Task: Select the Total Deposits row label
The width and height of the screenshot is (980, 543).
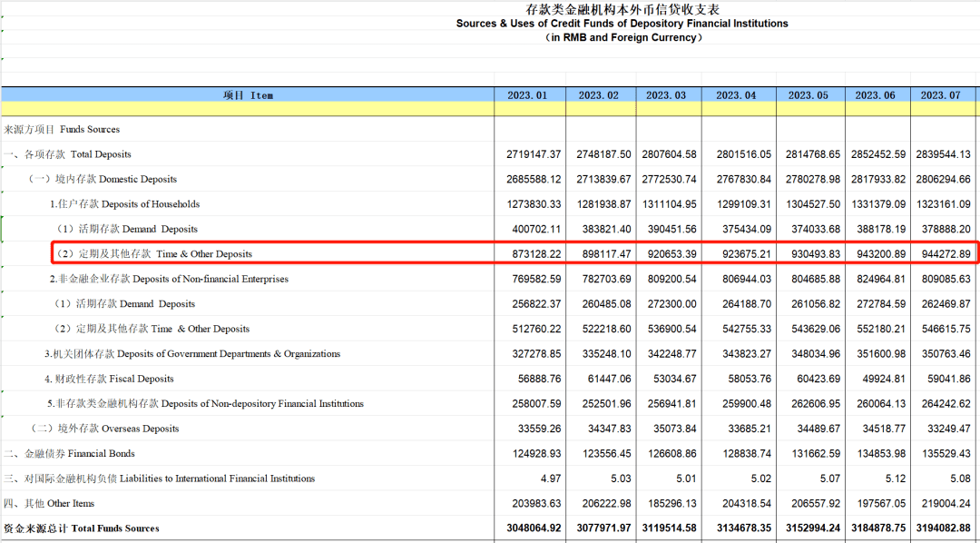Action: (x=68, y=154)
